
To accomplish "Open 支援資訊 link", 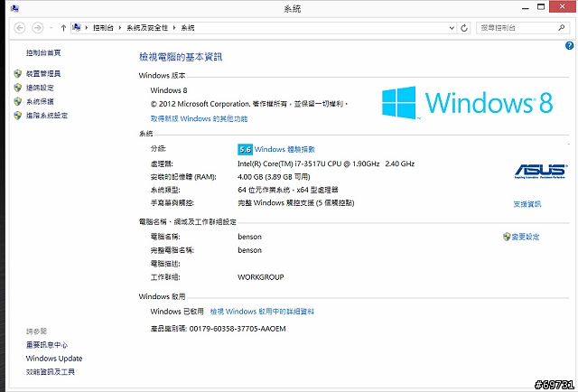I will pyautogui.click(x=527, y=204).
